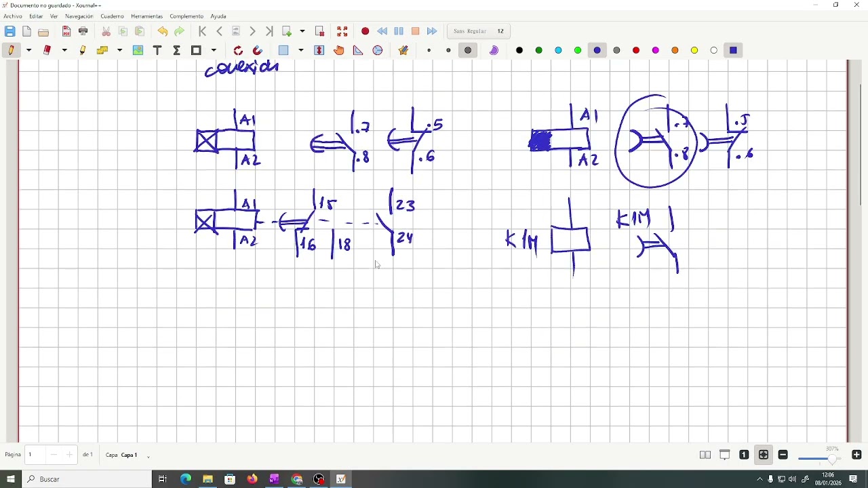Go to the previous page
868x488 pixels.
pos(220,32)
